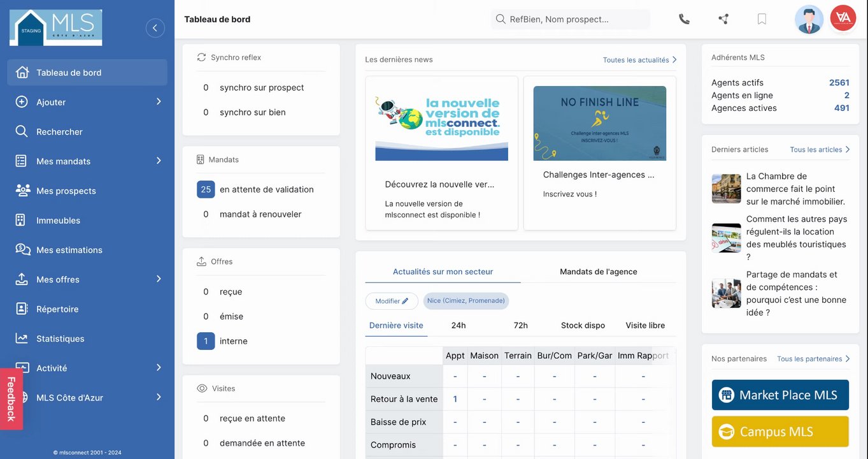Click the plus circle icon beside Ajouter

22,102
